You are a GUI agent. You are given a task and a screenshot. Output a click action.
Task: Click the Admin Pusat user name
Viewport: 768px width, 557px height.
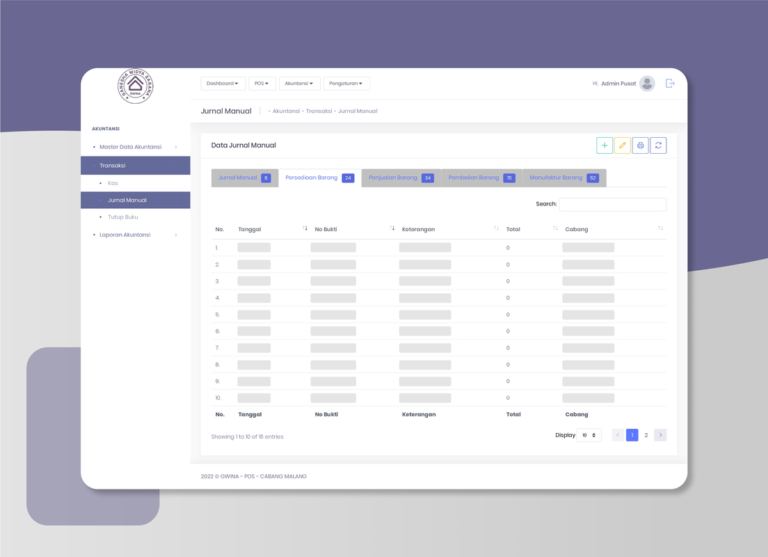619,84
